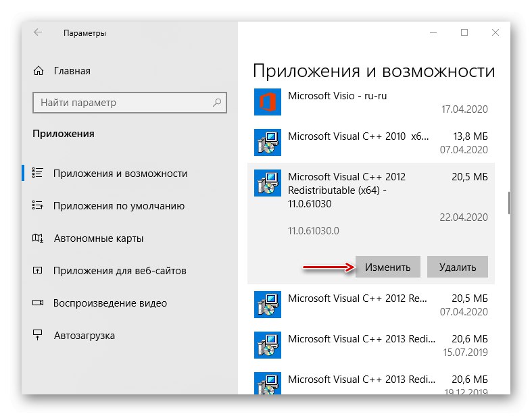Click the Microsoft Visio Office icon
Viewport: 532px width, 416px height.
click(268, 102)
